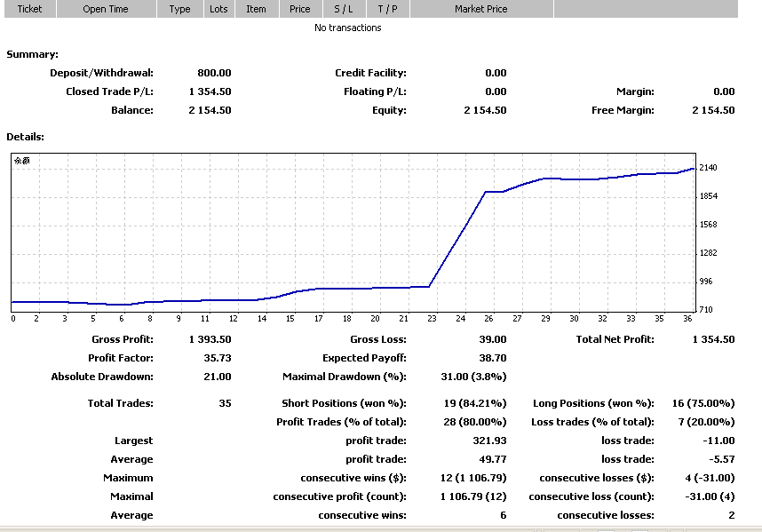Sort by the Market Price column
This screenshot has height=532, width=762.
pos(481,9)
